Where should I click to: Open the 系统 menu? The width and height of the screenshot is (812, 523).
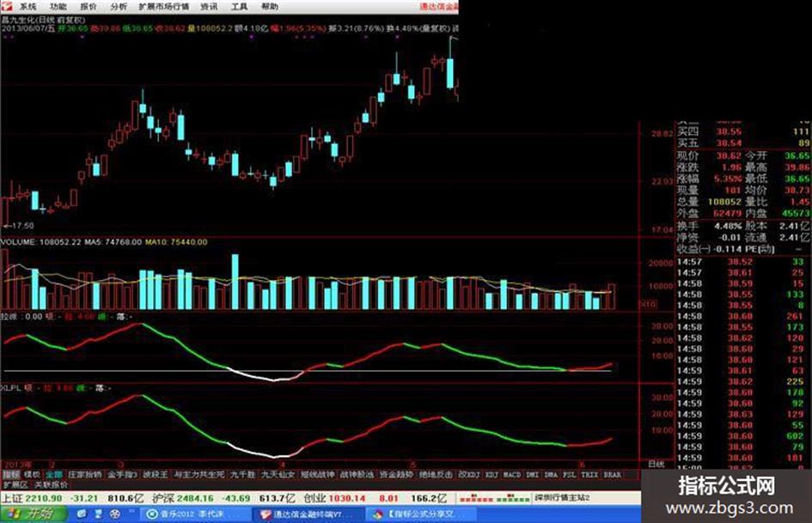pos(28,6)
